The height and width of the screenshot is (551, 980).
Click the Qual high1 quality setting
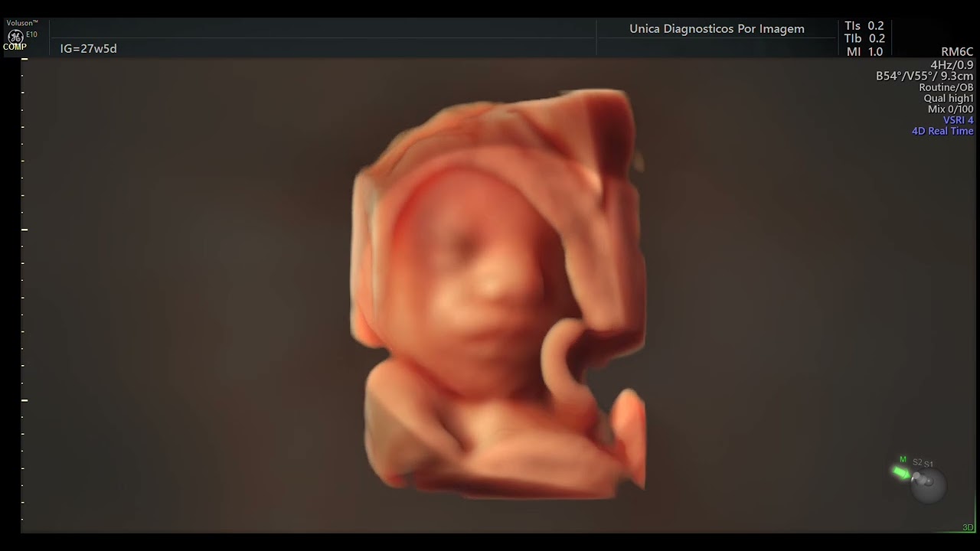click(949, 98)
